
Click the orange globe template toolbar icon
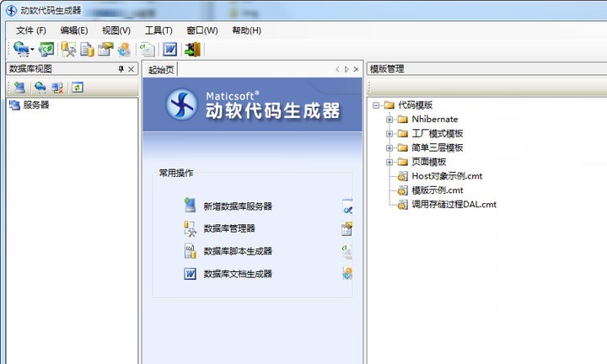click(124, 49)
